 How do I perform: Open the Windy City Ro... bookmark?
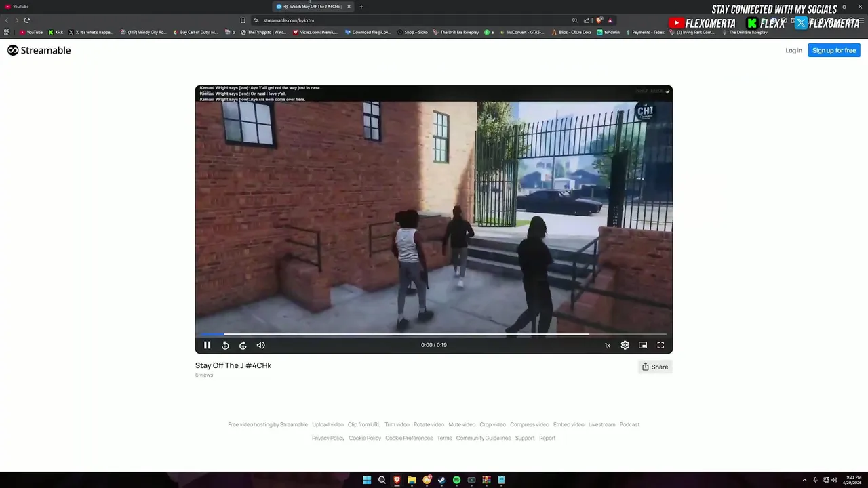pyautogui.click(x=143, y=32)
